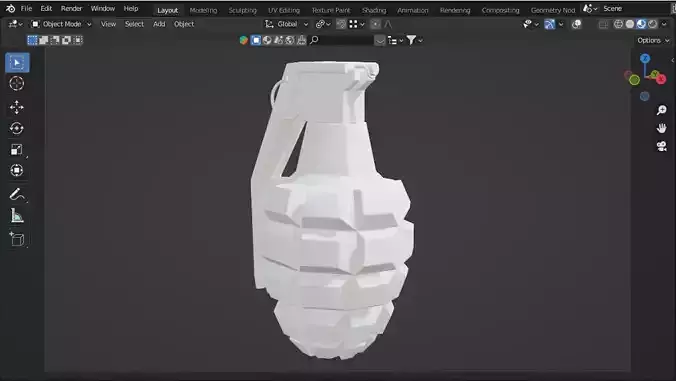Switch to wireframe shading
This screenshot has width=676, height=381.
point(618,24)
